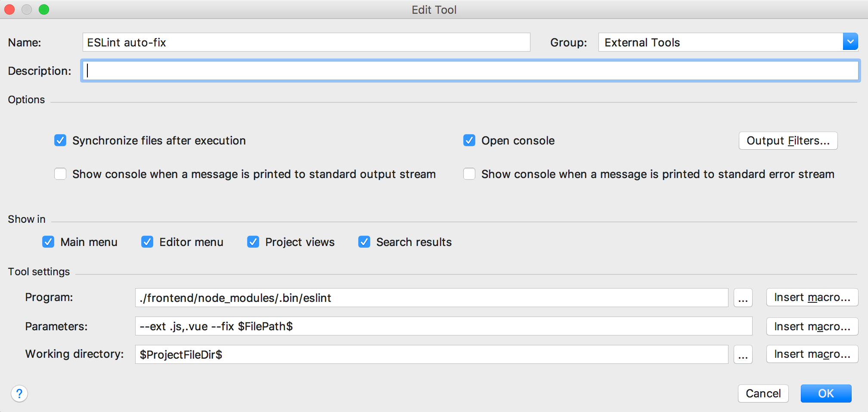The image size is (868, 412).
Task: Click the Program path input field
Action: point(431,298)
